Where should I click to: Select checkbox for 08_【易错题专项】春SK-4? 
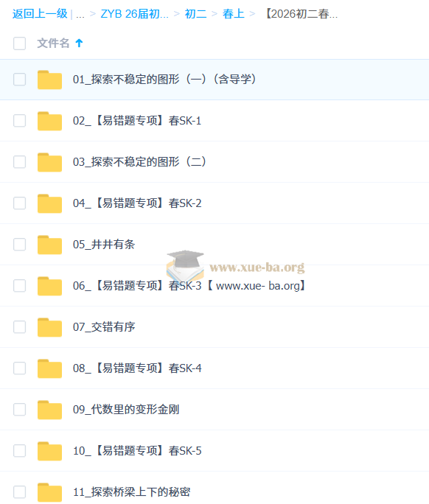(20, 368)
